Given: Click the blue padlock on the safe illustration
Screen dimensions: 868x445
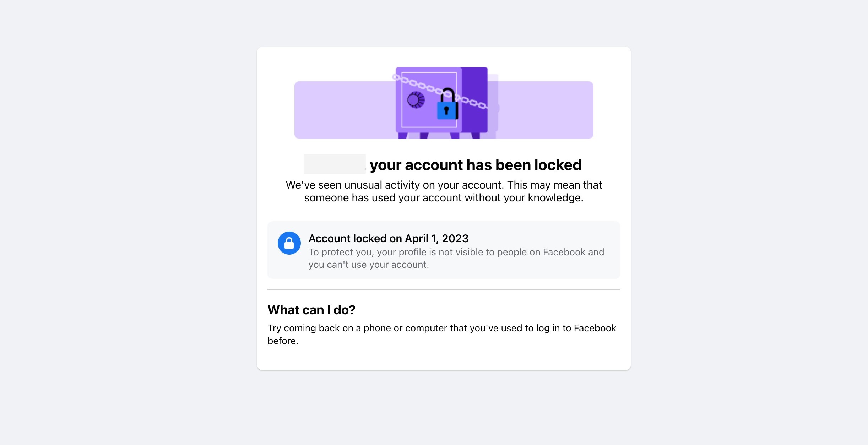Looking at the screenshot, I should point(447,109).
